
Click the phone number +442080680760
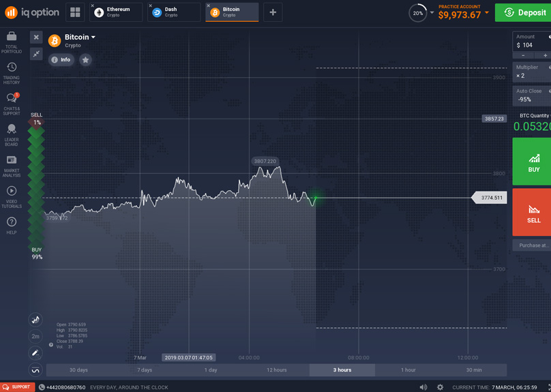(x=65, y=387)
